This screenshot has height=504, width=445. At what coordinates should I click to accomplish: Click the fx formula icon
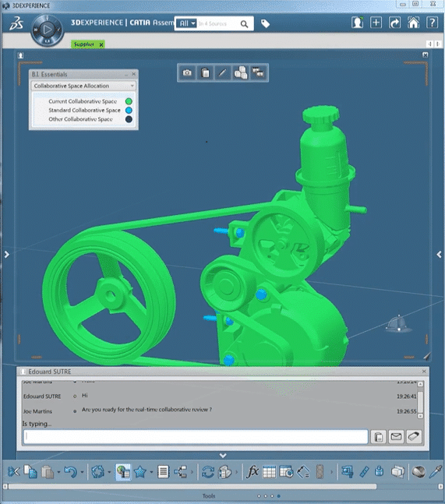click(x=253, y=472)
